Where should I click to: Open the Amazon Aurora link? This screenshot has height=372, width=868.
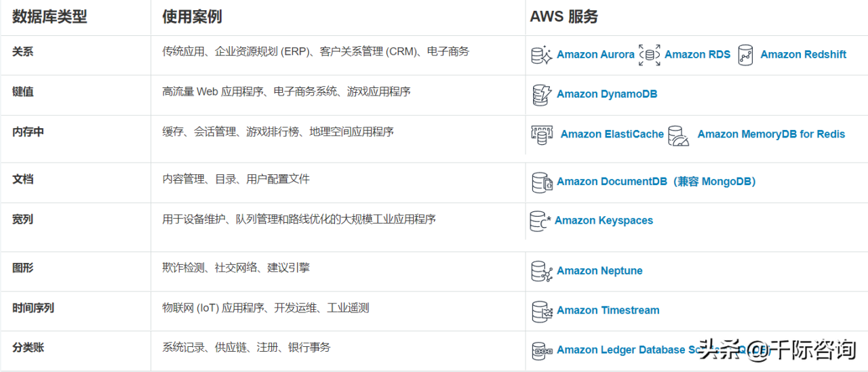coord(595,55)
